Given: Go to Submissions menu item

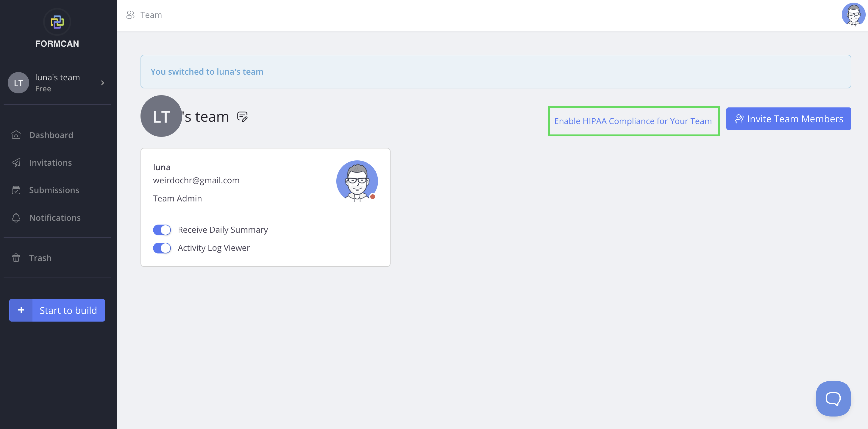Looking at the screenshot, I should [54, 190].
